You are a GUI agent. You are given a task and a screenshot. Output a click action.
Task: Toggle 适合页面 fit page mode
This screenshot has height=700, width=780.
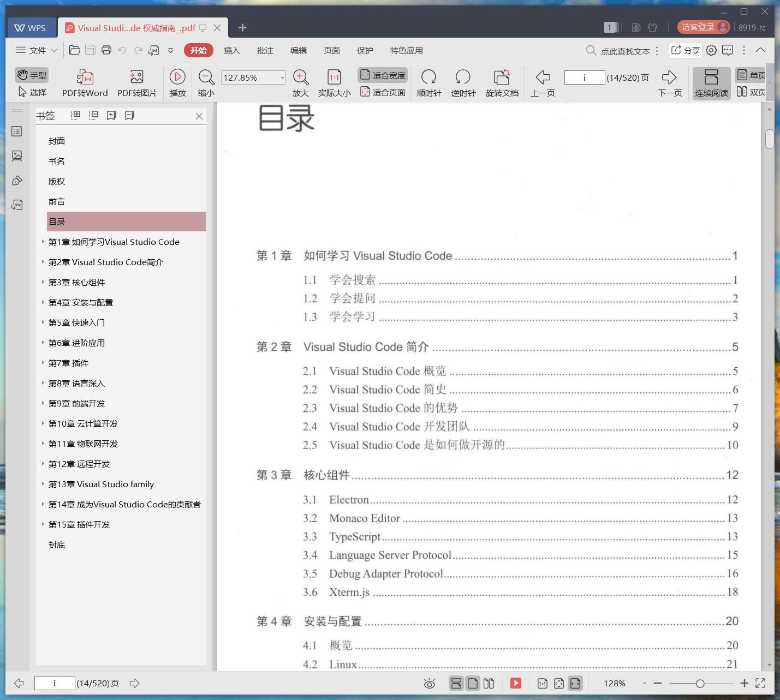click(383, 92)
